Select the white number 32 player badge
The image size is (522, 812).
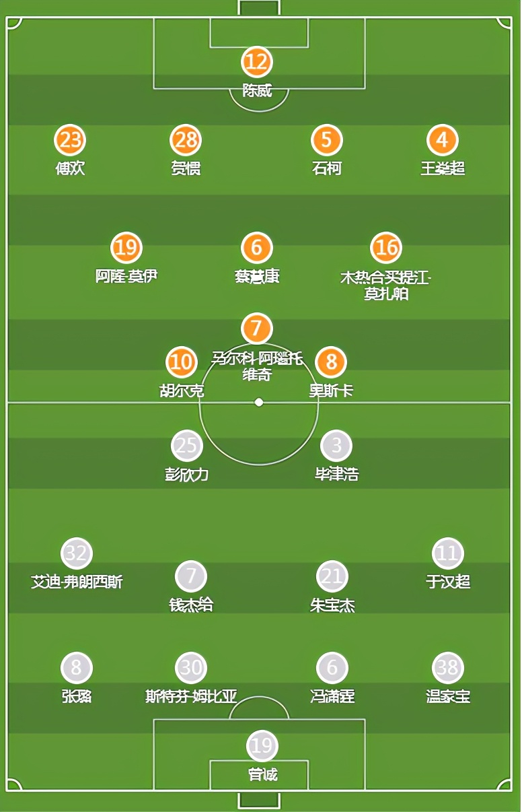pyautogui.click(x=77, y=554)
